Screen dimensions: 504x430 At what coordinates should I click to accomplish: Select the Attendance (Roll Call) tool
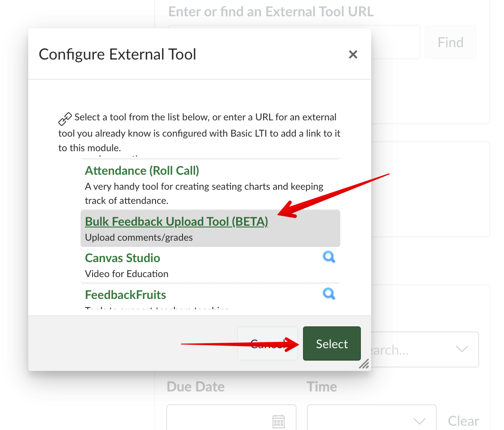[142, 170]
